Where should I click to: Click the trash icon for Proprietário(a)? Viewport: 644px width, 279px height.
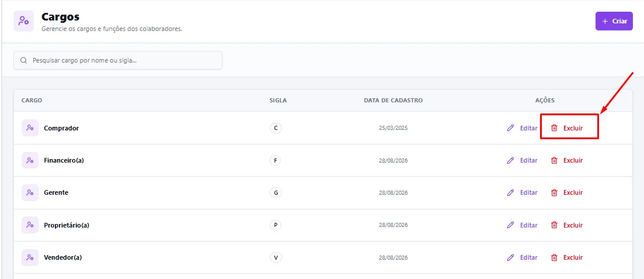coord(554,225)
